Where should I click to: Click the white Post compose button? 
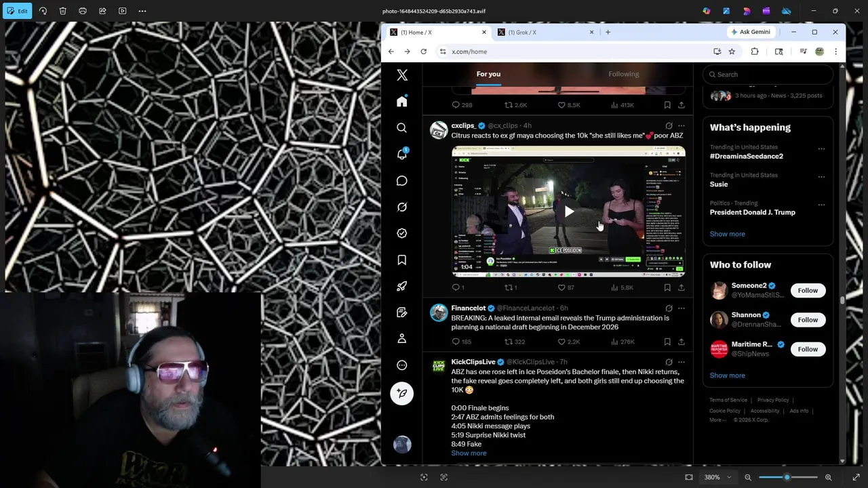tap(402, 393)
